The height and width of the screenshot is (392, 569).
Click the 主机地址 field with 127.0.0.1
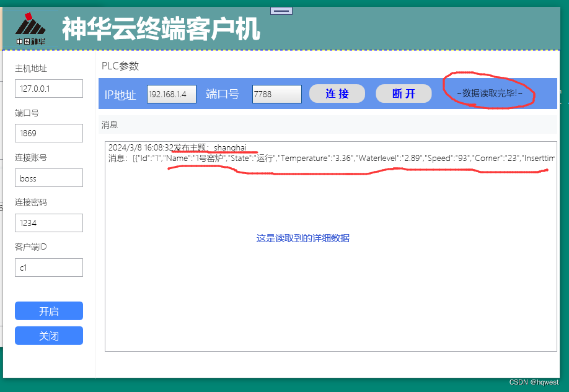tap(48, 89)
